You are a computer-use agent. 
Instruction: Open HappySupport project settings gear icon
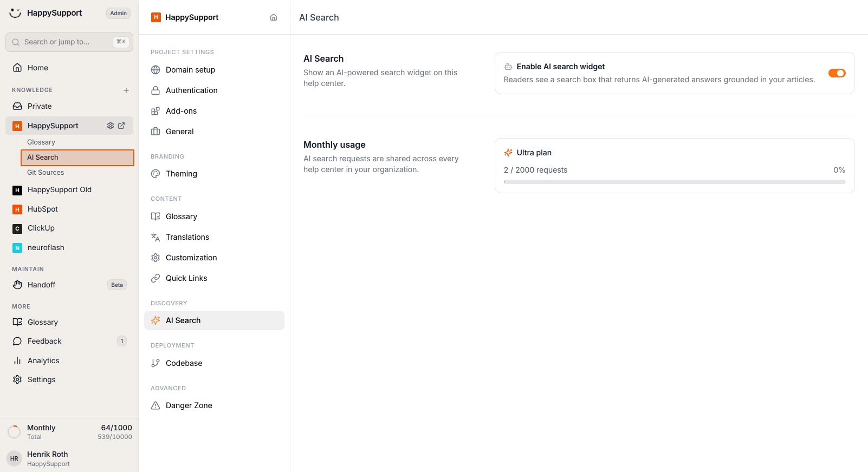pos(111,126)
